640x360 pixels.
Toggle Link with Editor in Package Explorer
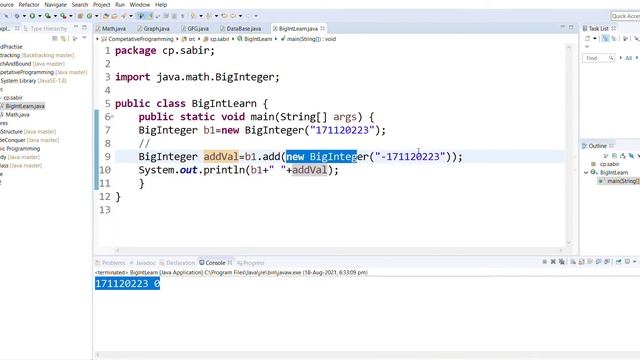tap(64, 38)
